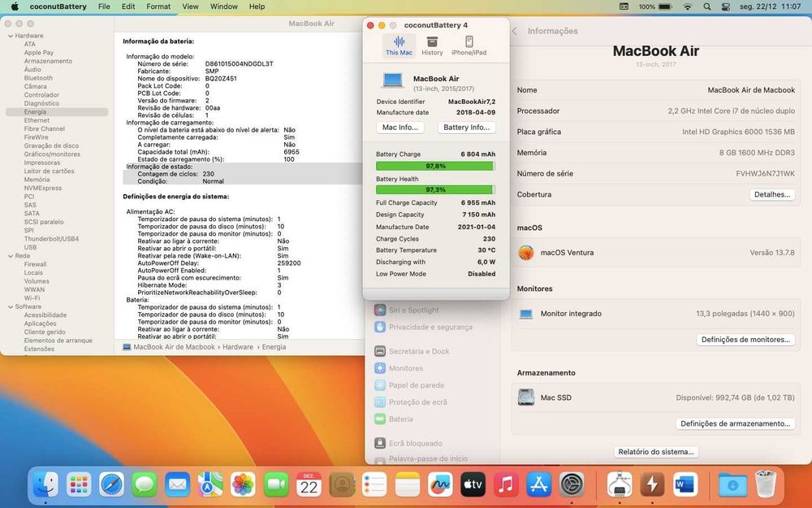This screenshot has width=812, height=508.
Task: Open Privacidade e segurança settings
Action: [424, 327]
